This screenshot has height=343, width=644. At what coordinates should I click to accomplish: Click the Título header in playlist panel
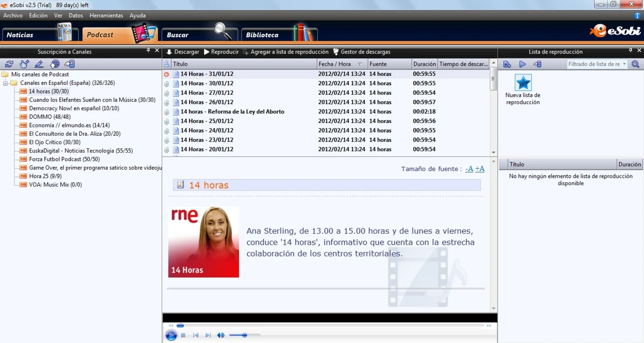tap(562, 164)
